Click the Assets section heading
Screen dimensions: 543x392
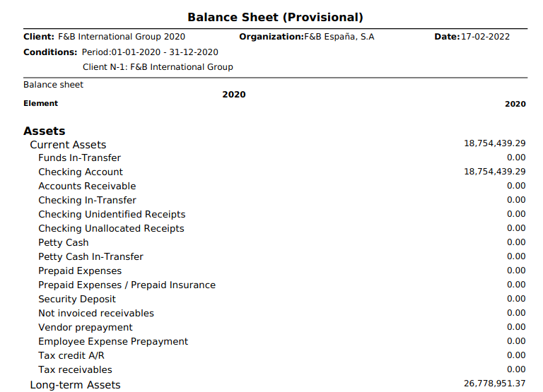[x=44, y=131]
